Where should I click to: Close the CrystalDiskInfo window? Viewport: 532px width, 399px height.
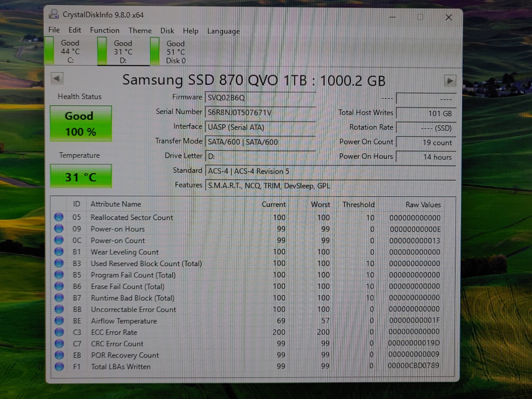coord(449,17)
